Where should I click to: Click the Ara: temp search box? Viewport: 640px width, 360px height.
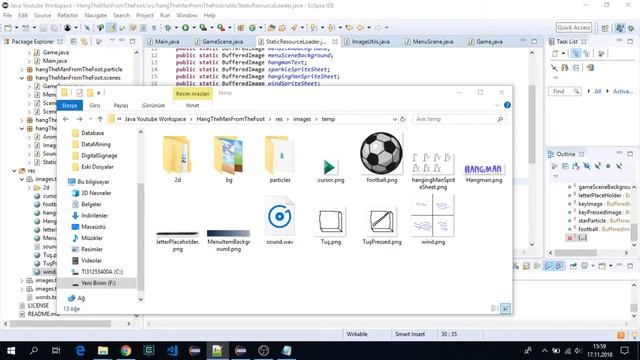(459, 119)
